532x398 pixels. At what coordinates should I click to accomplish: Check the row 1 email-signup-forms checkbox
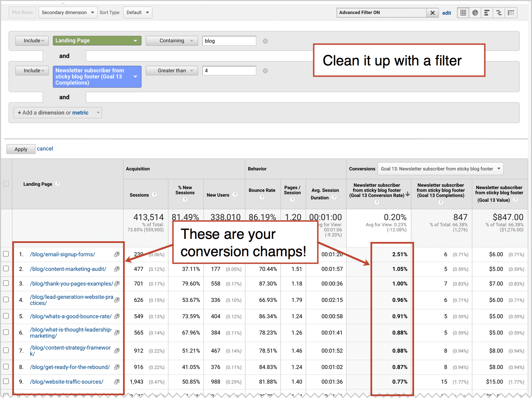[6, 254]
